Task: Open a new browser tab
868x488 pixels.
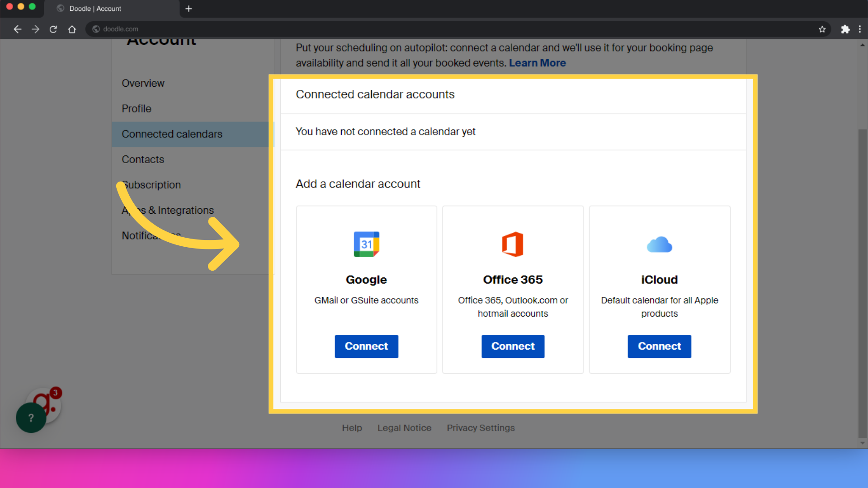Action: click(189, 9)
